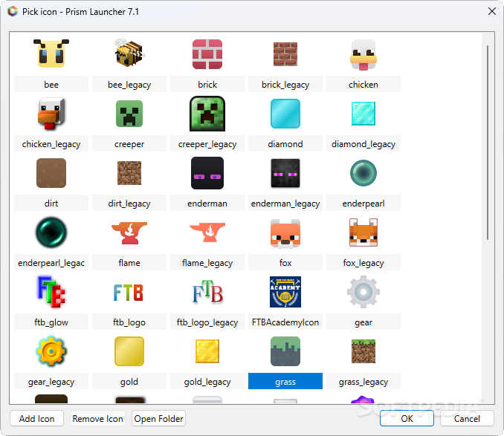Choose the grass_legacy icon
Screen dimensions: 504x436
(x=364, y=351)
